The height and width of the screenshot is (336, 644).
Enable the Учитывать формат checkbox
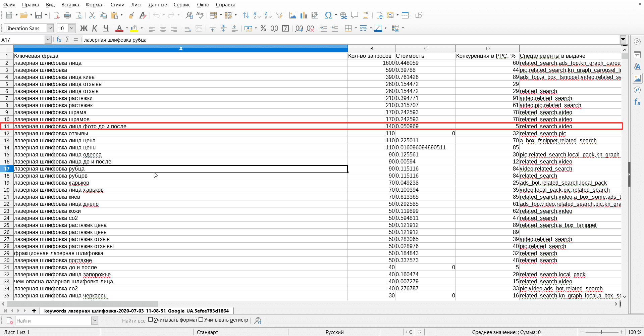(x=151, y=320)
